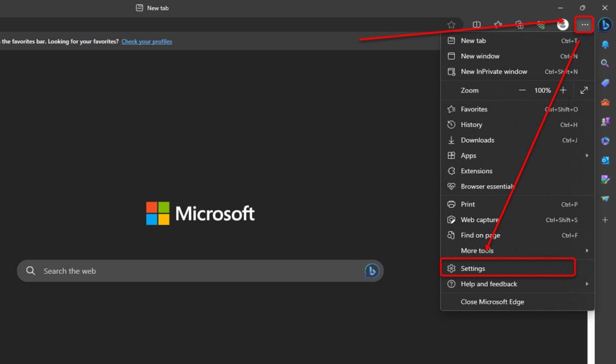Viewport: 616px width, 364px height.
Task: Open Browser essentials heart icon in toolbar
Action: [541, 25]
